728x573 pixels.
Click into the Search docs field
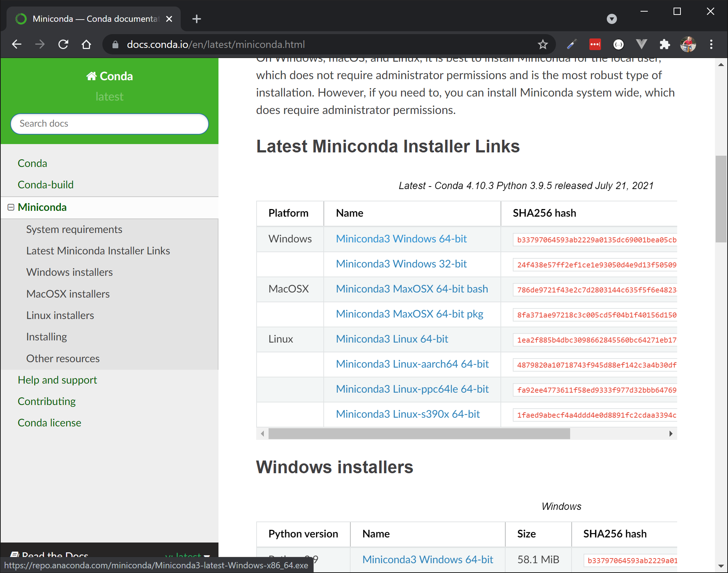109,124
